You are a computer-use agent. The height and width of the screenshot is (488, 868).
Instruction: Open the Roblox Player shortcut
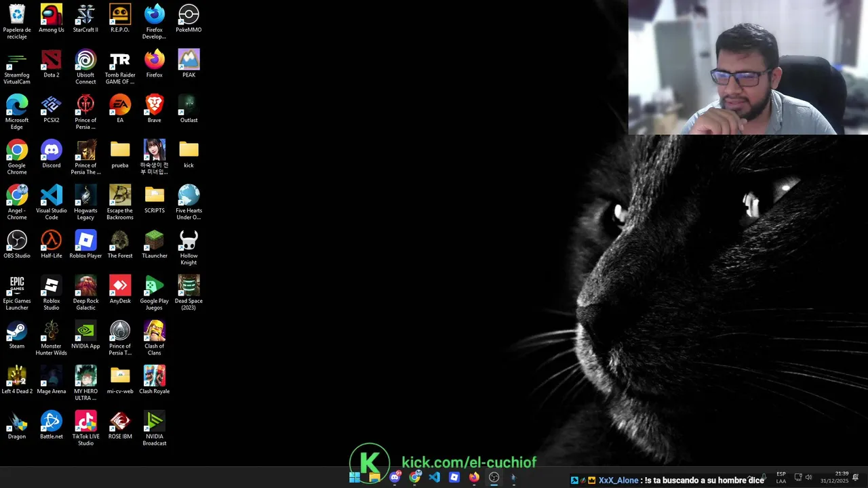[x=85, y=244]
